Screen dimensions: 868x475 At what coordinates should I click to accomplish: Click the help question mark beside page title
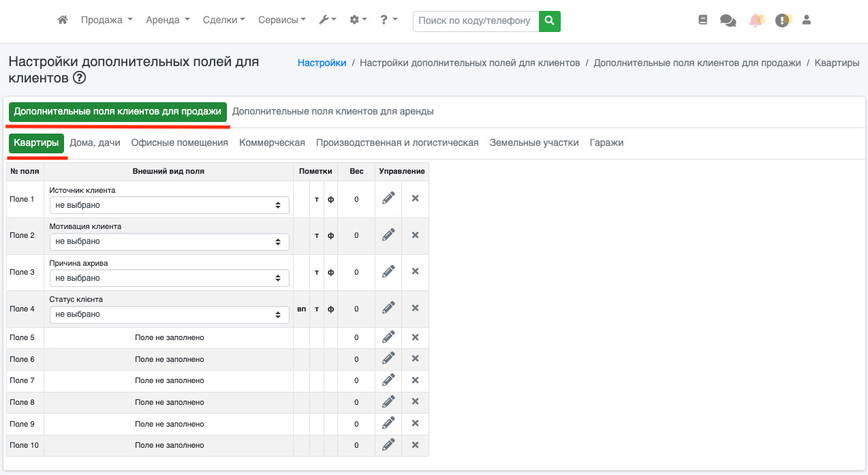click(80, 78)
